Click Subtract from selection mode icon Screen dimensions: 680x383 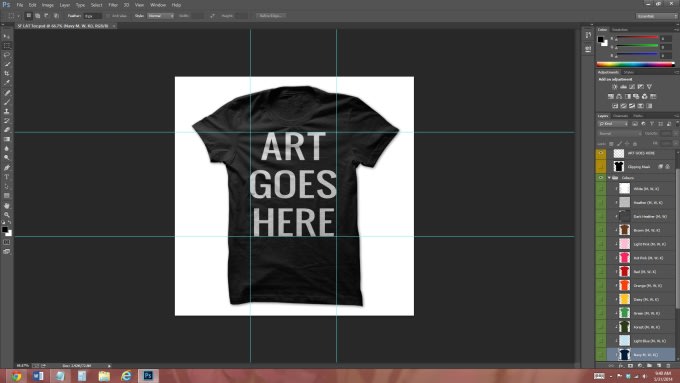click(46, 16)
